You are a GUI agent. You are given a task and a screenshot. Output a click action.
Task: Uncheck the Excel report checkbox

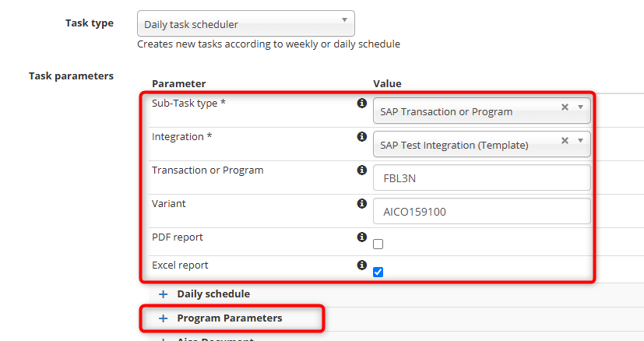378,272
